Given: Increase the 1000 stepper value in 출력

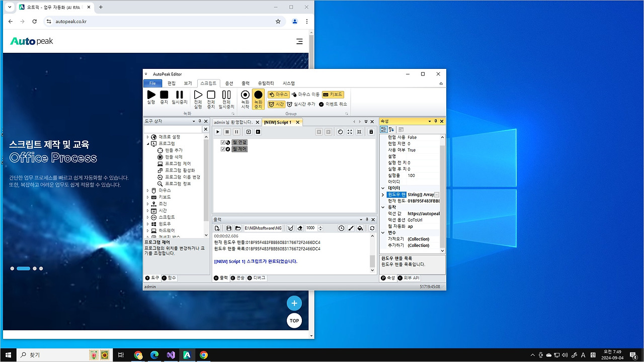Looking at the screenshot, I should (320, 227).
